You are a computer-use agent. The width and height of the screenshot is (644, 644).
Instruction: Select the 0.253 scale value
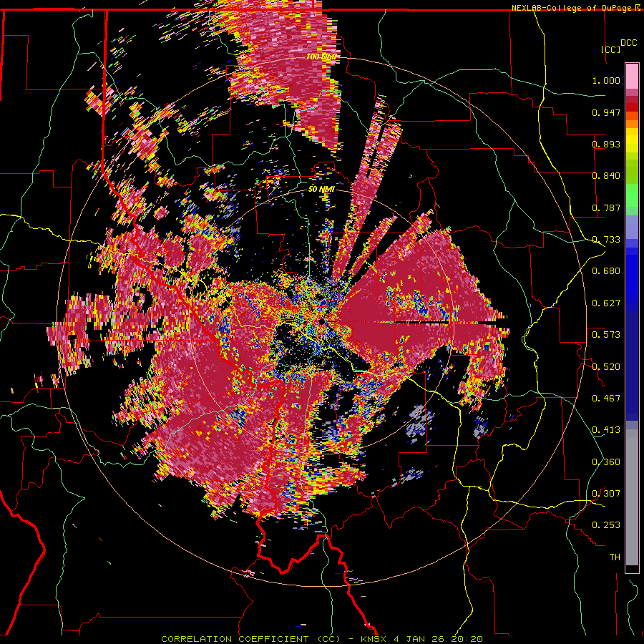[x=606, y=525]
